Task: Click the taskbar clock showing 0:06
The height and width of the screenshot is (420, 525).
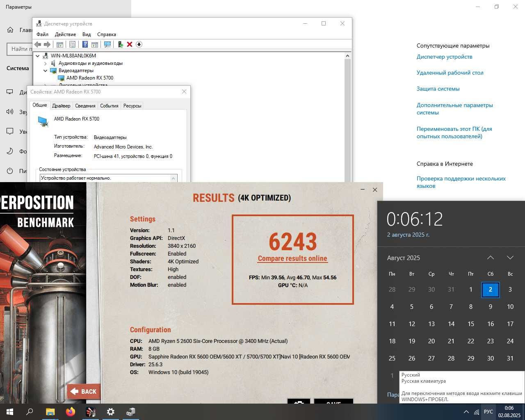Action: (509, 412)
